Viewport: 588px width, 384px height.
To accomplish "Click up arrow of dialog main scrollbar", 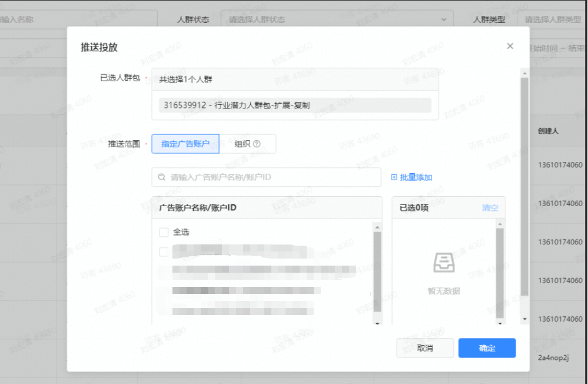I will pyautogui.click(x=524, y=73).
